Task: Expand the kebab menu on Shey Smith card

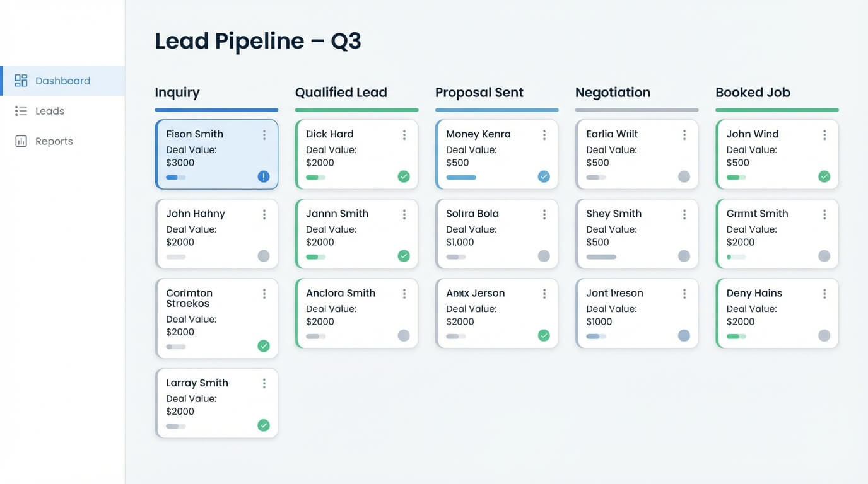Action: pos(684,214)
